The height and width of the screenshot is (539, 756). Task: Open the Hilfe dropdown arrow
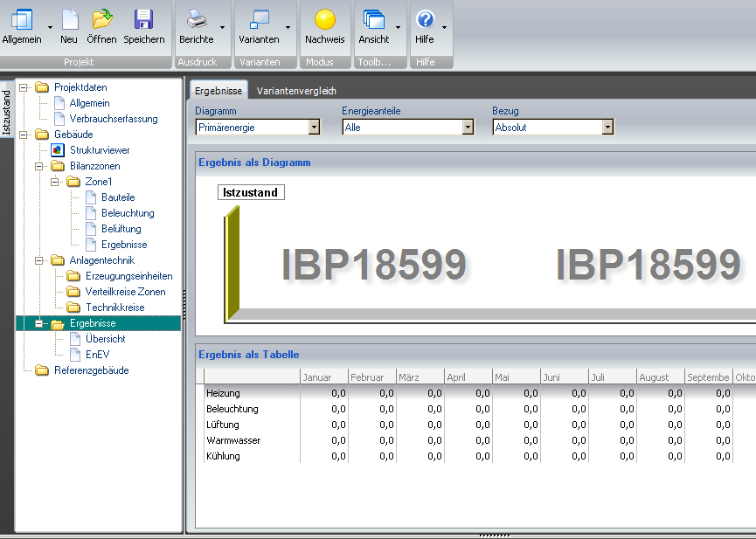point(445,27)
